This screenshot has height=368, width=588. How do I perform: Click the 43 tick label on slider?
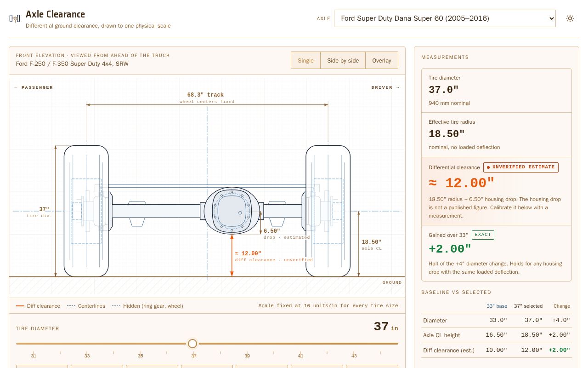pyautogui.click(x=354, y=356)
